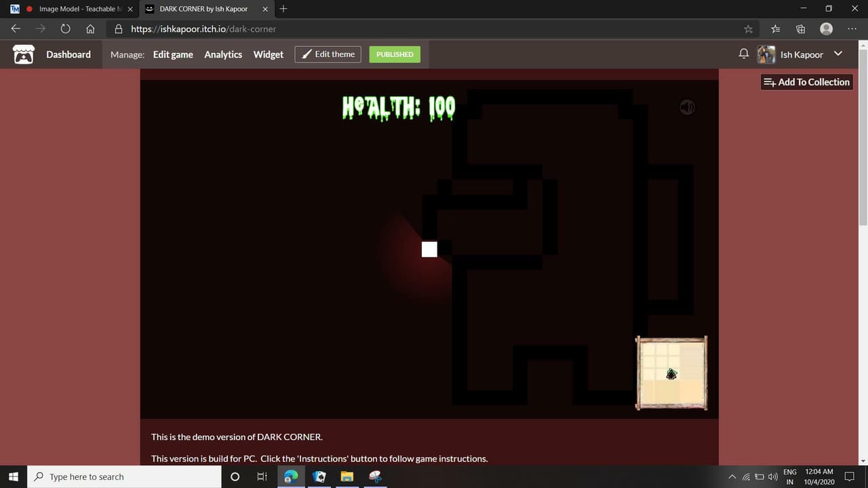Open the Dashboard page
Screen dimensions: 868x488
[x=68, y=54]
